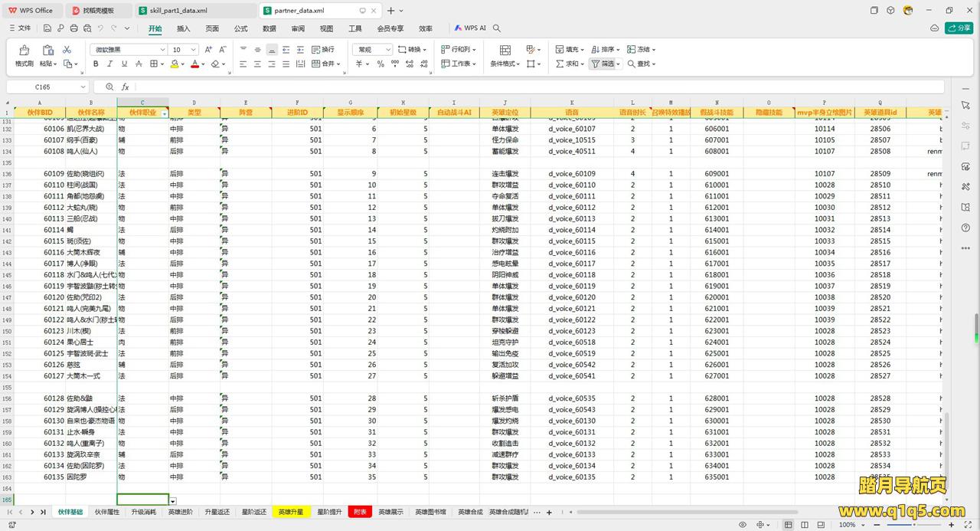
Task: Toggle italic formatting
Action: tap(110, 64)
